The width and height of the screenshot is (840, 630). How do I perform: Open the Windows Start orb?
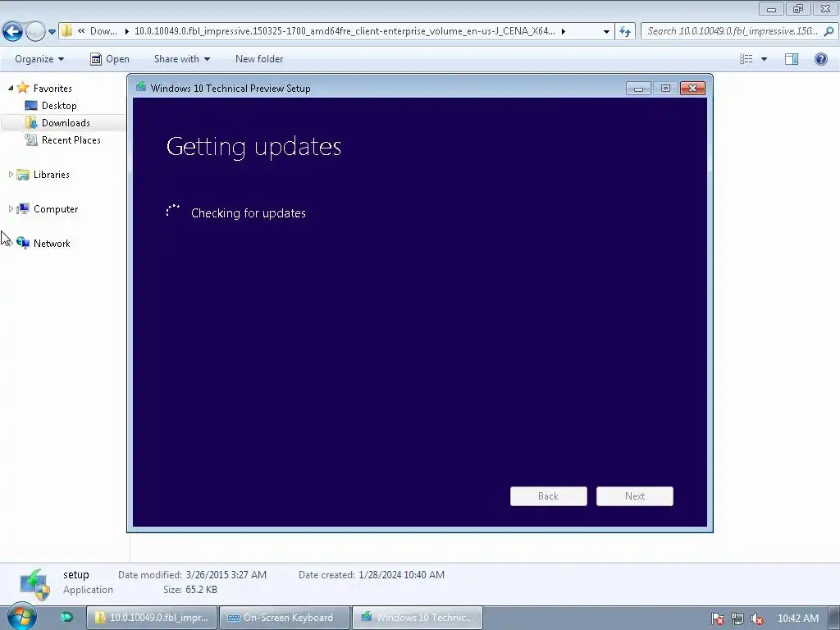[21, 617]
